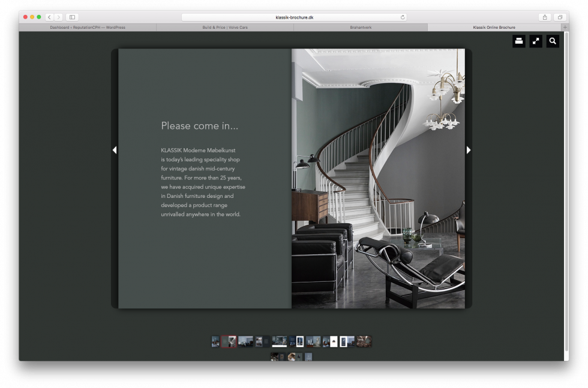Show all tabs overview icon
Image resolution: width=588 pixels, height=388 pixels.
coord(560,17)
